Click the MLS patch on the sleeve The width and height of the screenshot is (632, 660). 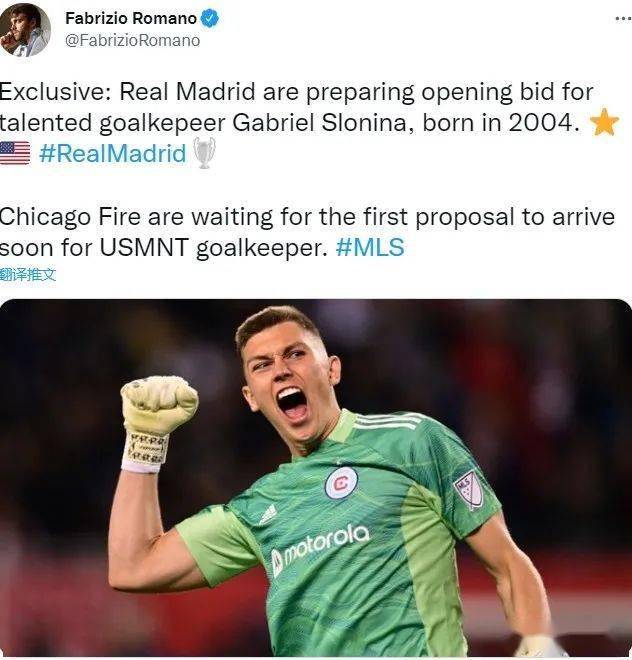pos(468,490)
